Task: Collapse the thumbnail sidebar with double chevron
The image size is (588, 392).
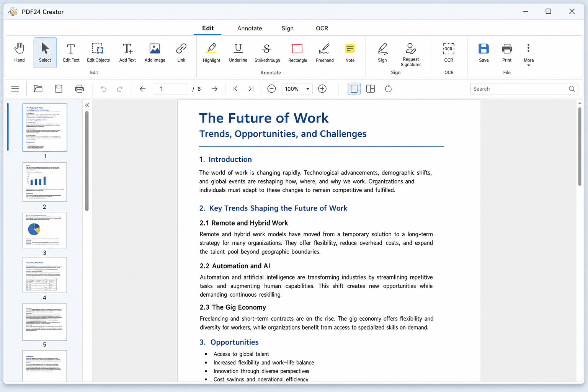Action: pos(87,105)
